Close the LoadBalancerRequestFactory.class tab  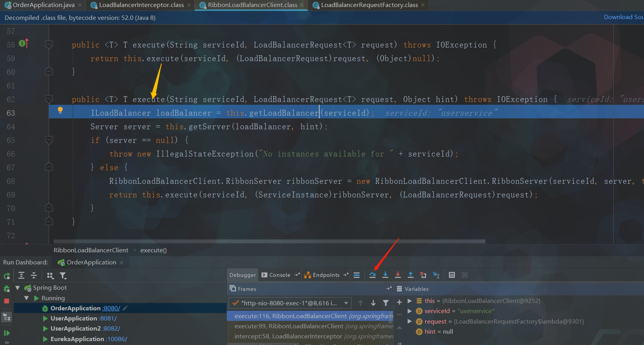423,5
